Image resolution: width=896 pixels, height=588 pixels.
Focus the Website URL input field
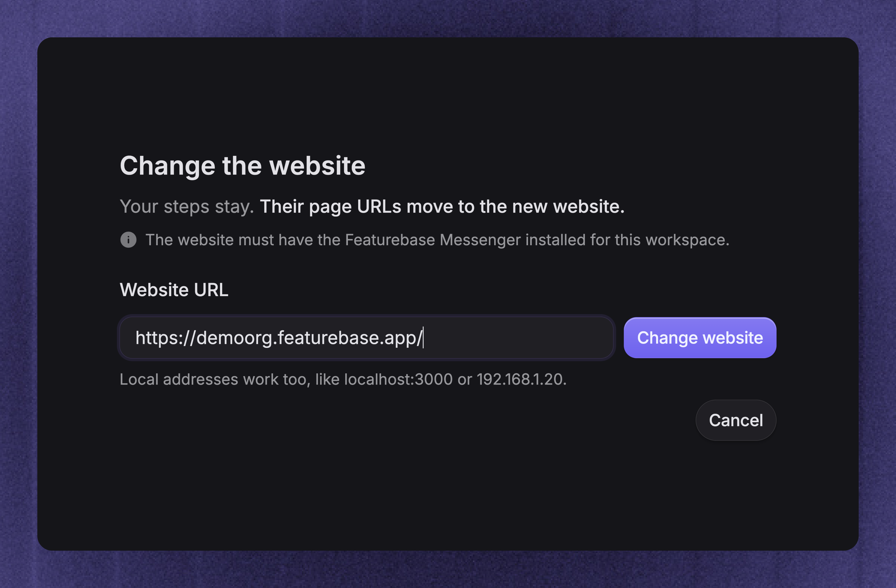(367, 338)
